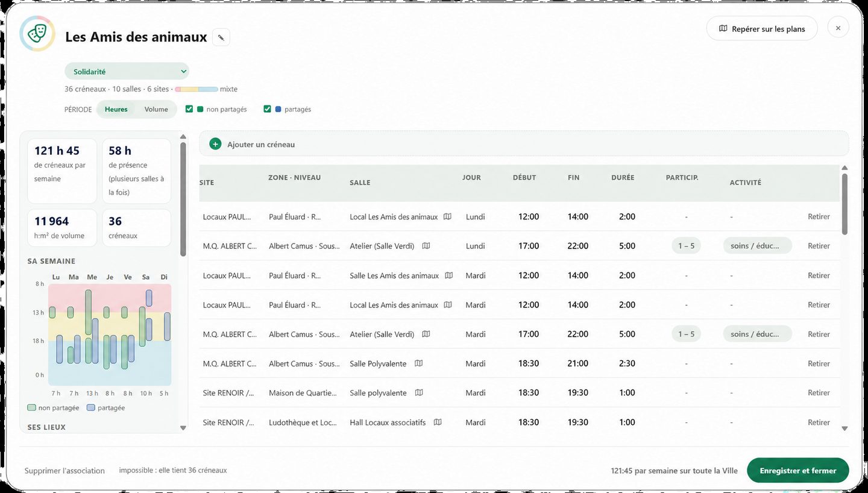Open map icon beside Salle Polyvalente ending 21:00
868x493 pixels.
coord(418,363)
